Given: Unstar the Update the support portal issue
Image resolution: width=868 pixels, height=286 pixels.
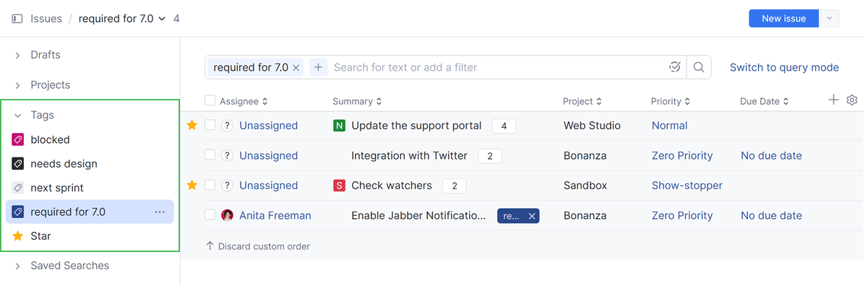Looking at the screenshot, I should tap(192, 125).
